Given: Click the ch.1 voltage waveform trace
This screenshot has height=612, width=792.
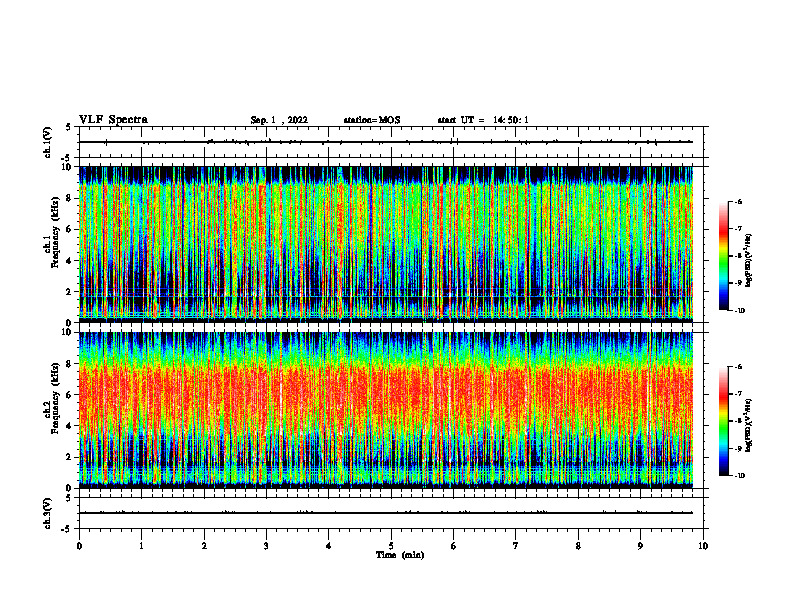Looking at the screenshot, I should pos(386,142).
